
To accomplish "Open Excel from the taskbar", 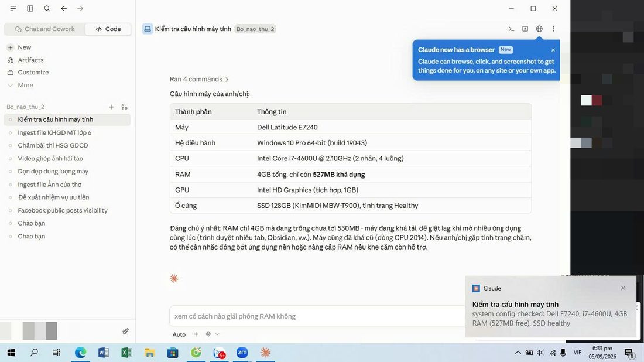I will [126, 353].
